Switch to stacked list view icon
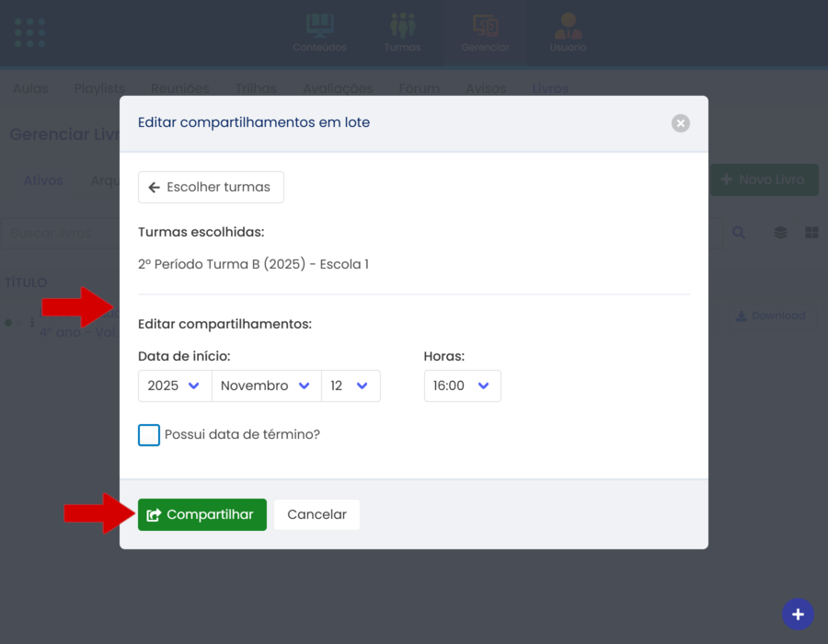 pyautogui.click(x=780, y=233)
